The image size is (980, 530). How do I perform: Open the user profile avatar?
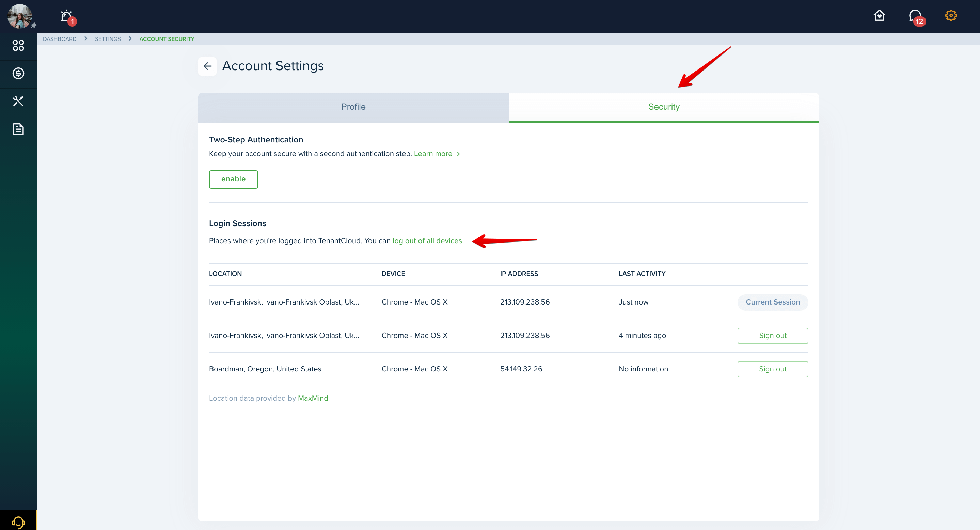point(19,16)
